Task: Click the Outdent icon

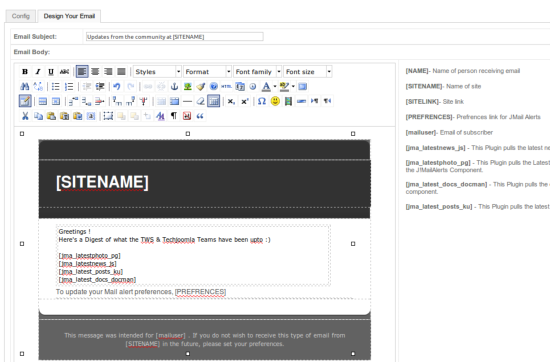Action: click(x=87, y=86)
